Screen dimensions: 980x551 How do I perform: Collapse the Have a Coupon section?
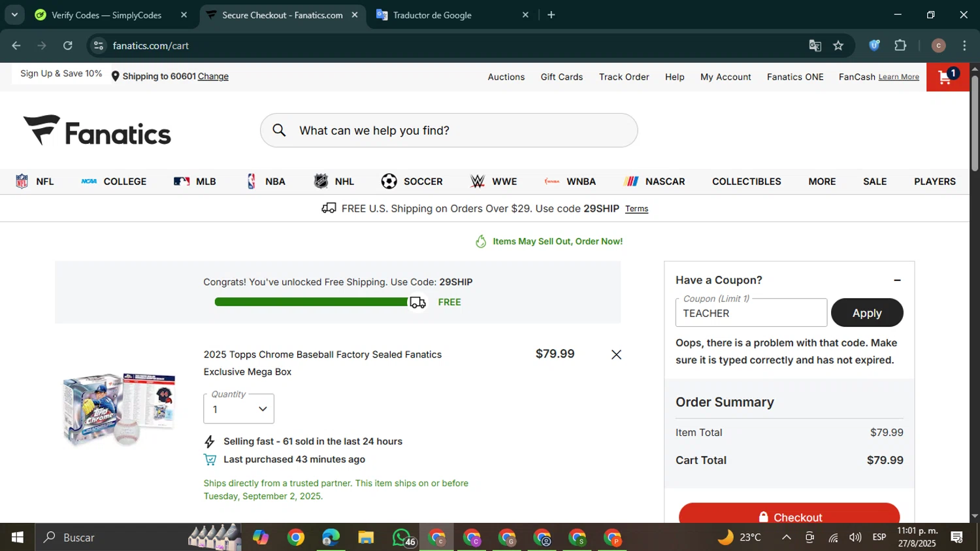click(x=897, y=280)
